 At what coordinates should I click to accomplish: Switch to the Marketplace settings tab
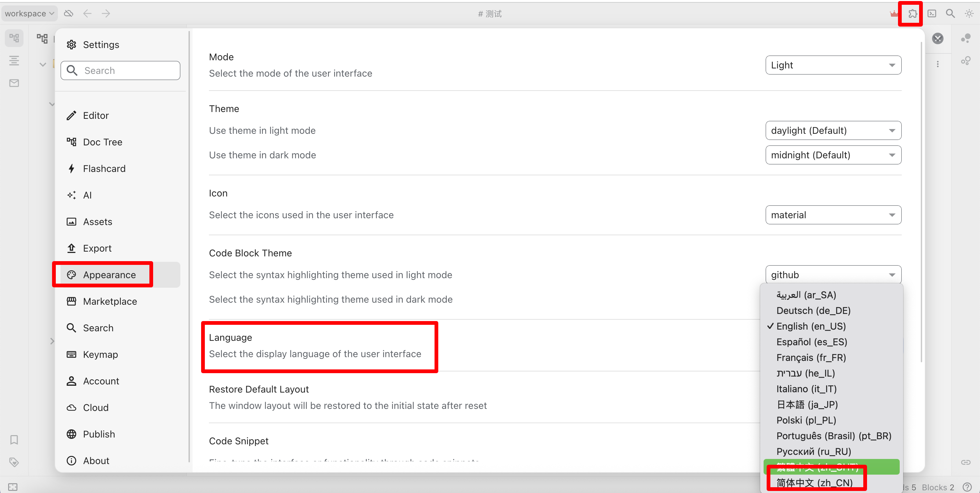click(x=110, y=301)
